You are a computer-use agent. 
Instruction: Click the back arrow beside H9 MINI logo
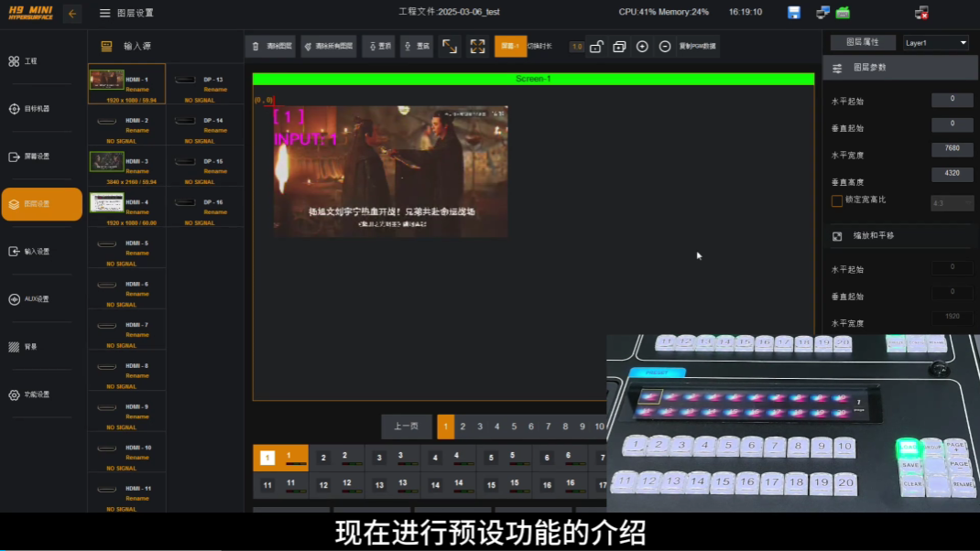[72, 13]
